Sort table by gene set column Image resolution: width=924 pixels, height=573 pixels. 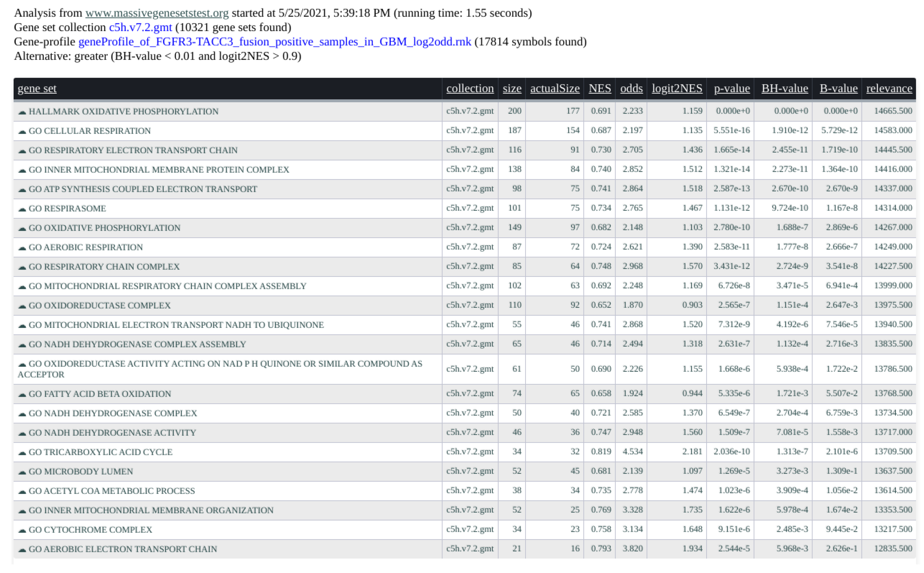[37, 88]
